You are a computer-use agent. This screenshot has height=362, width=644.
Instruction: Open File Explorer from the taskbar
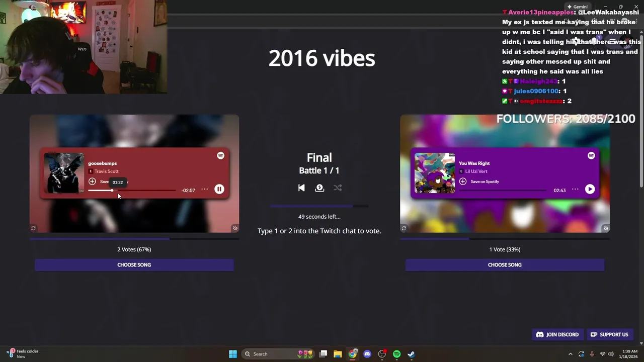[338, 354]
